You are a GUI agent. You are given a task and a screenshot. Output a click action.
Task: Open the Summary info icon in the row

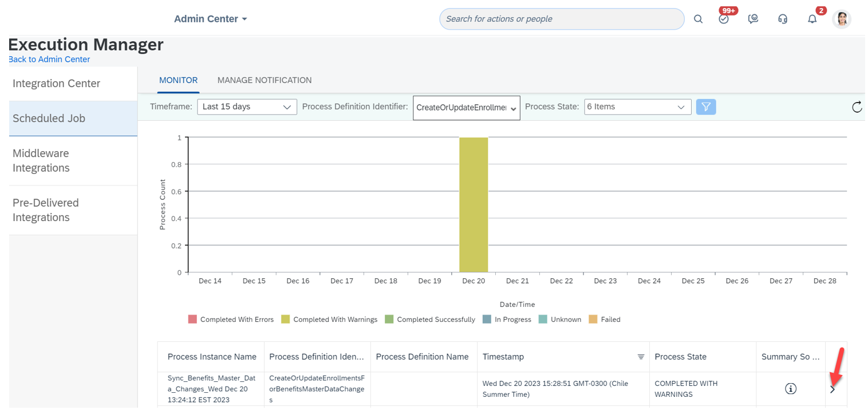790,389
